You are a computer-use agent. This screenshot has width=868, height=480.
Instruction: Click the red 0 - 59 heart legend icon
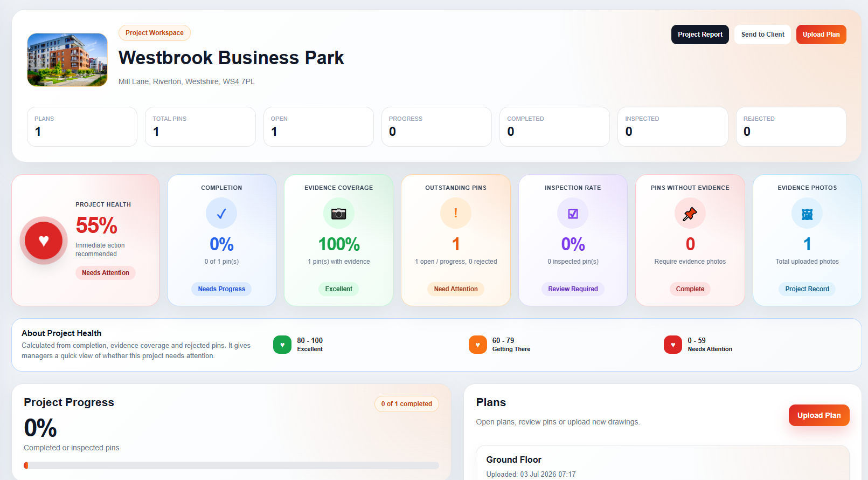(x=673, y=345)
